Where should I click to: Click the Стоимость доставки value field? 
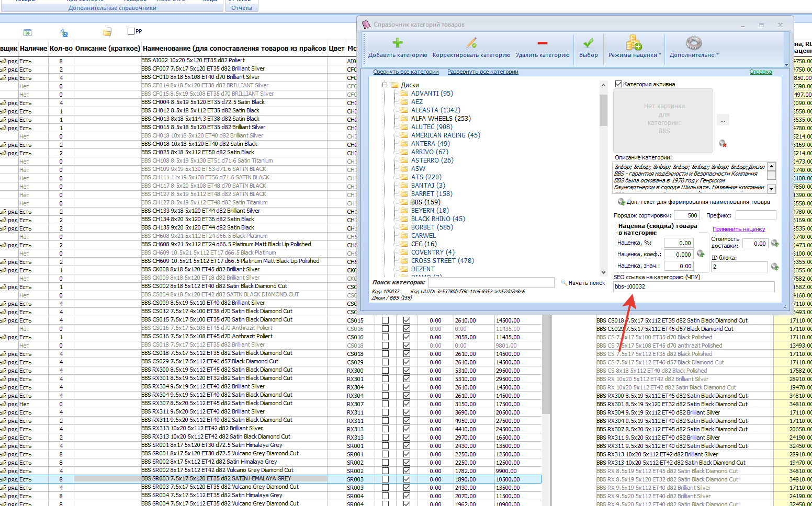tap(755, 244)
